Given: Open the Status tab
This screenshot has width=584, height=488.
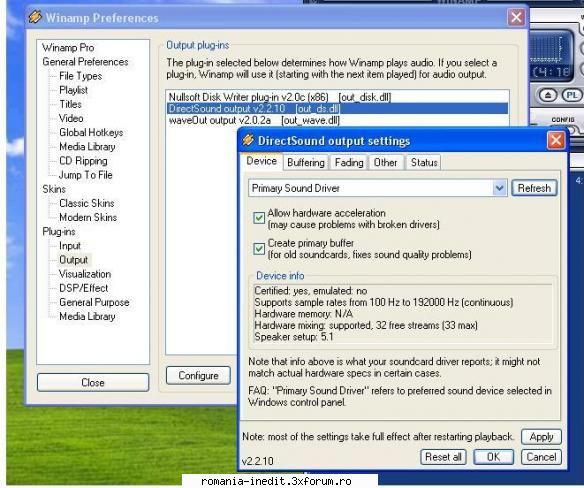Looking at the screenshot, I should point(424,162).
